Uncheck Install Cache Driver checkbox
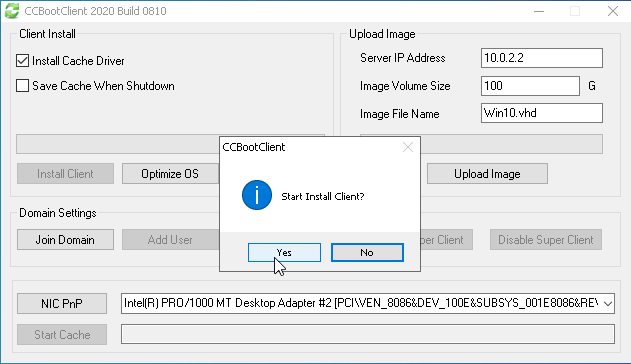This screenshot has width=631, height=364. [x=23, y=61]
